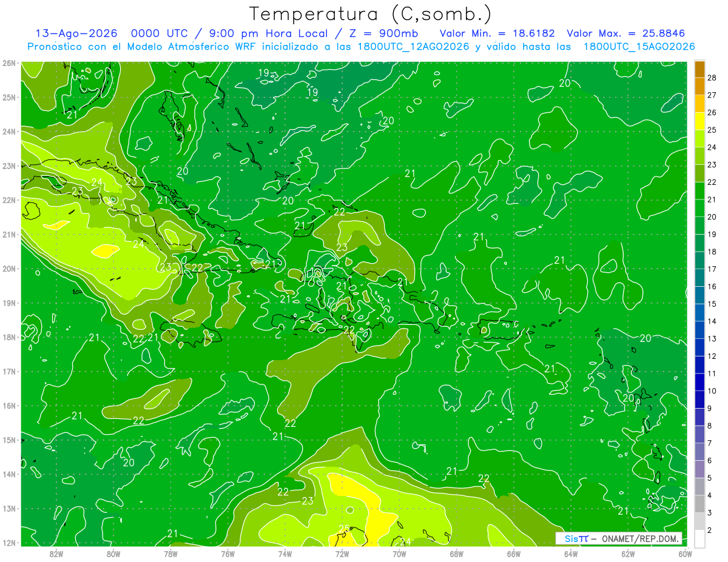Click the 20N latitude axis label
728x562 pixels.
point(9,269)
